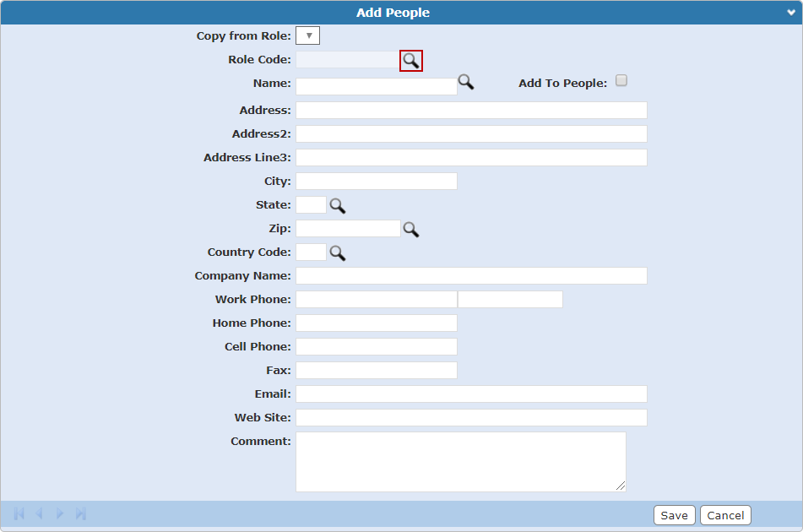
Task: Go to previous record navigation arrow
Action: (x=39, y=513)
